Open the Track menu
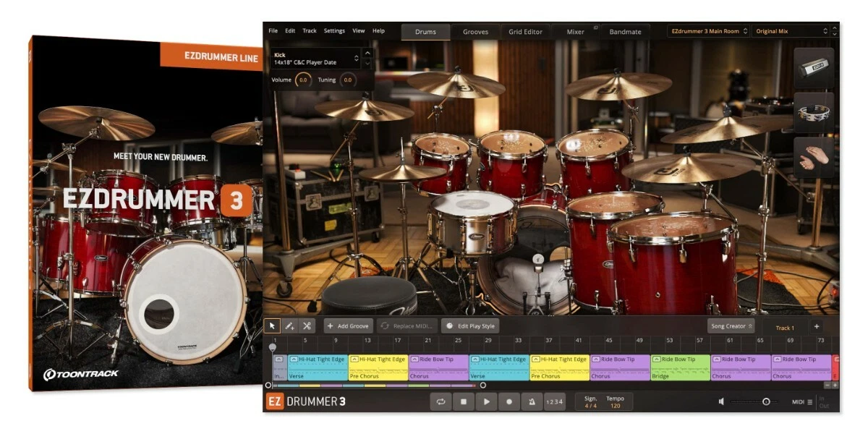This screenshot has height=434, width=868. tap(310, 31)
